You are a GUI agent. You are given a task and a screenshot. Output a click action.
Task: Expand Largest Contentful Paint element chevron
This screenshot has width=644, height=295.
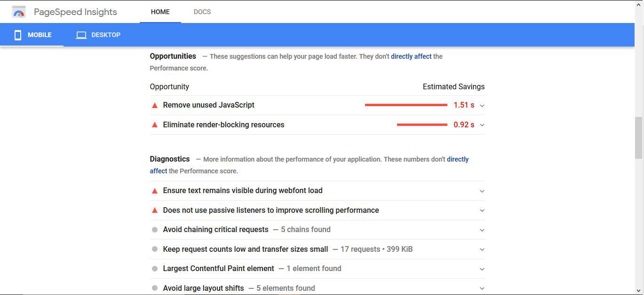tap(482, 269)
